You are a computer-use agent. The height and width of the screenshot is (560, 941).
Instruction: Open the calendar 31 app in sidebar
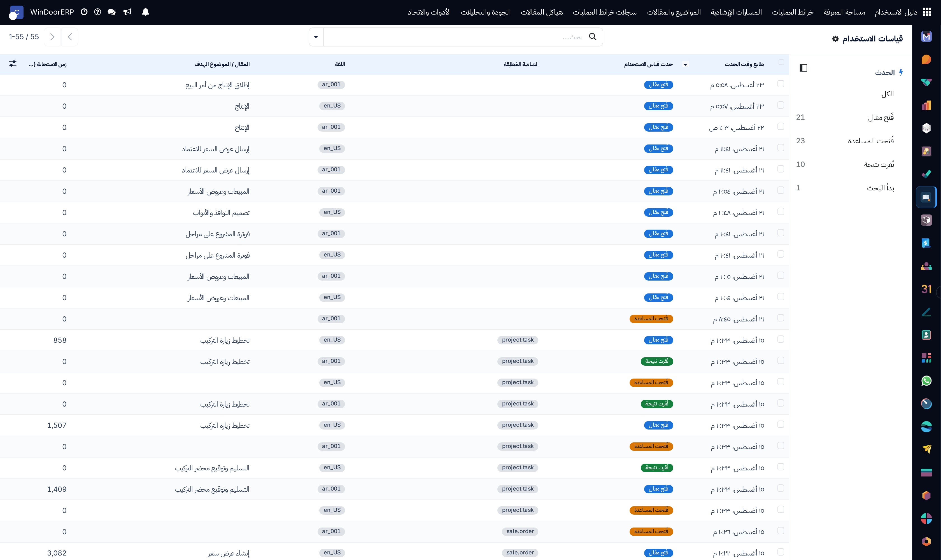click(x=926, y=289)
